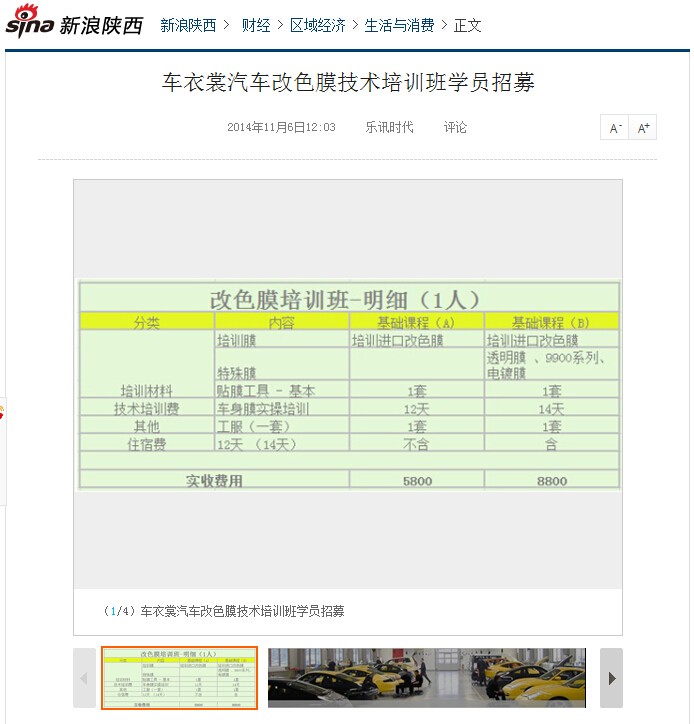This screenshot has height=724, width=694.
Task: Click the 乐讯时代 source link
Action: tap(389, 127)
